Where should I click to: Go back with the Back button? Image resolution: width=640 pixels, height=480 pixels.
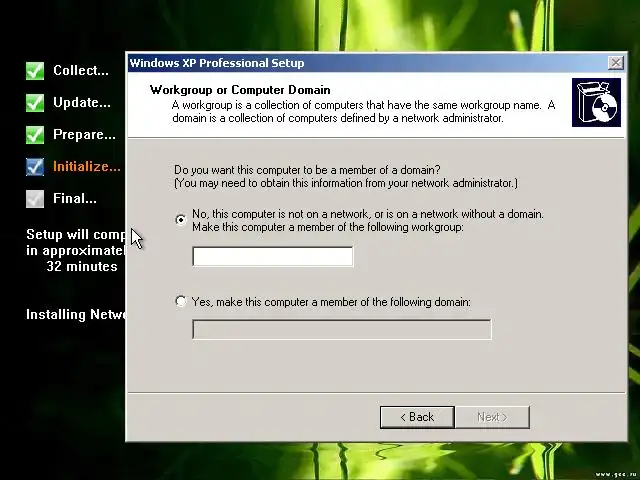pos(417,417)
